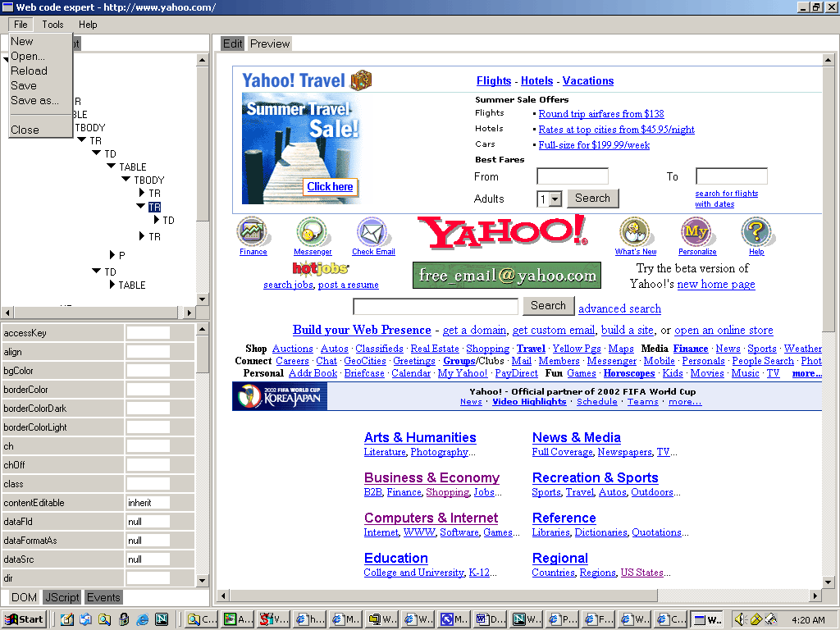
Task: Click the Finance icon on Yahoo page
Action: 253,231
